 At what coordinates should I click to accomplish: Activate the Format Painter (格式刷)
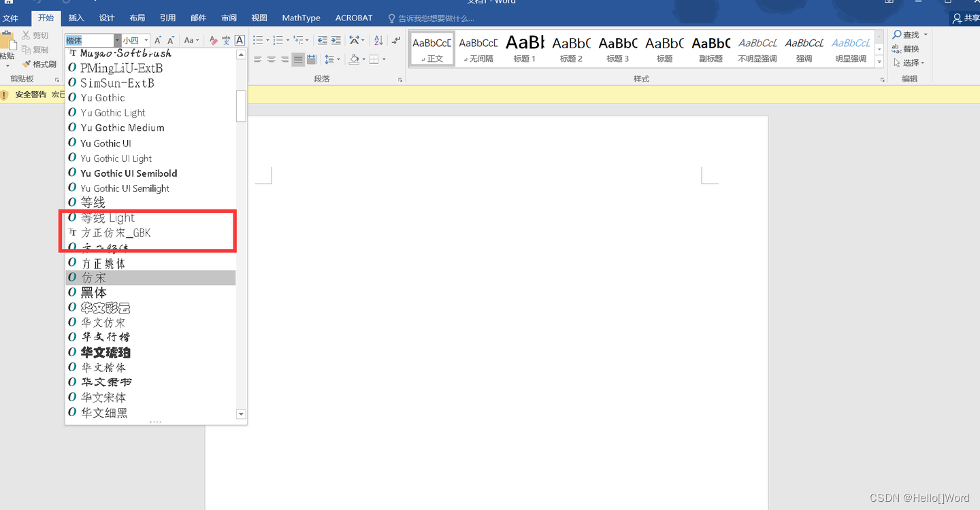(x=39, y=64)
